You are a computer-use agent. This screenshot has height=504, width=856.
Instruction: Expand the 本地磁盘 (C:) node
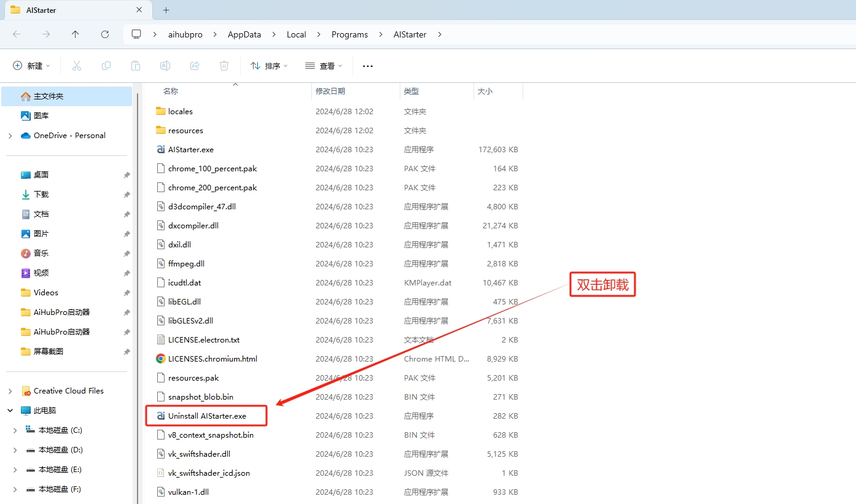pyautogui.click(x=15, y=430)
